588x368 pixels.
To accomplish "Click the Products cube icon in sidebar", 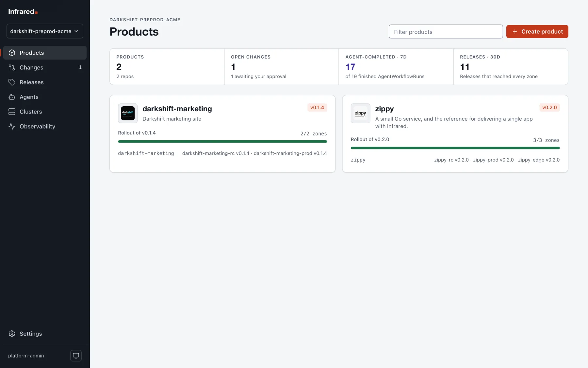I will coord(12,53).
